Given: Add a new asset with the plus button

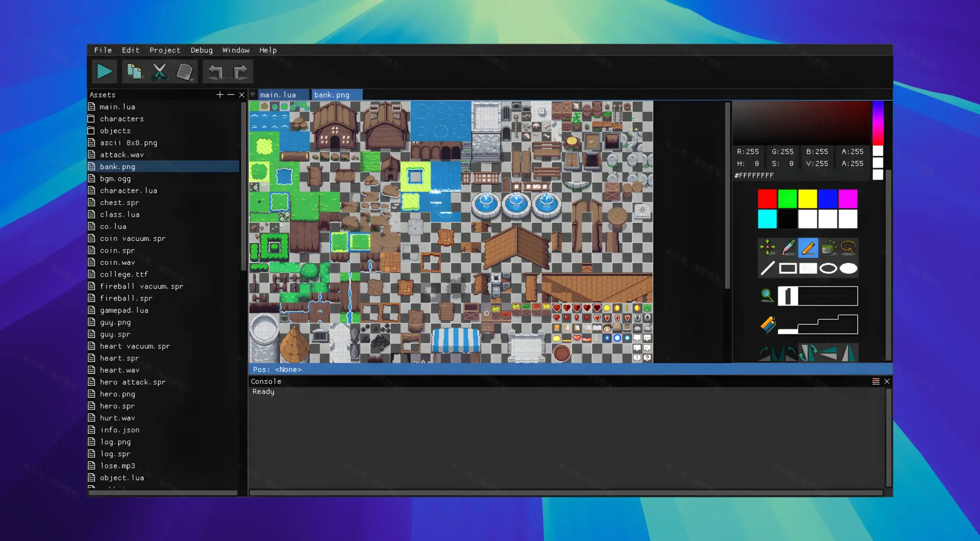Looking at the screenshot, I should tap(220, 95).
